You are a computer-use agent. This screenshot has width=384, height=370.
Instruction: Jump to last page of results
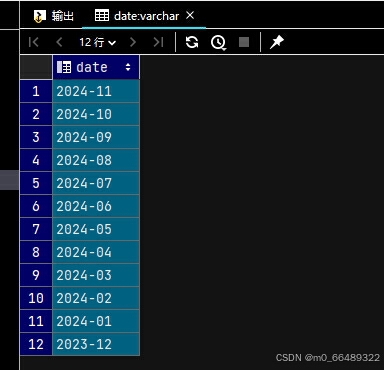pyautogui.click(x=158, y=42)
